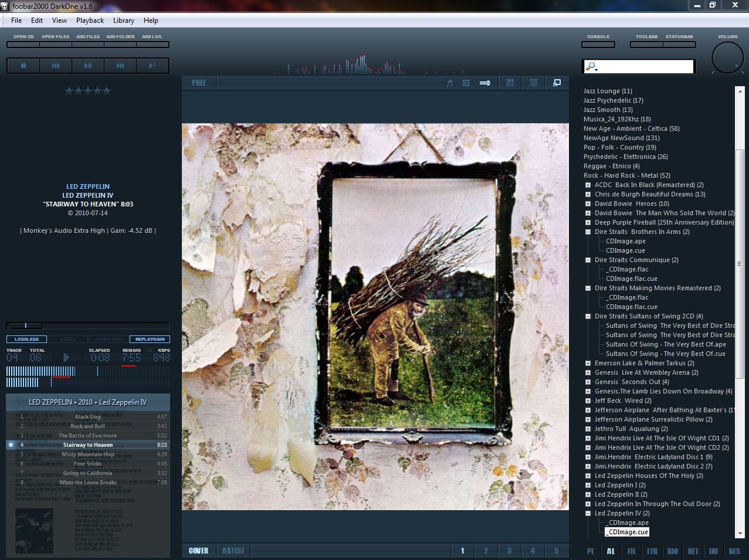
Task: Expand Emerson Lake & Palmer Tarkus node
Action: pos(588,363)
